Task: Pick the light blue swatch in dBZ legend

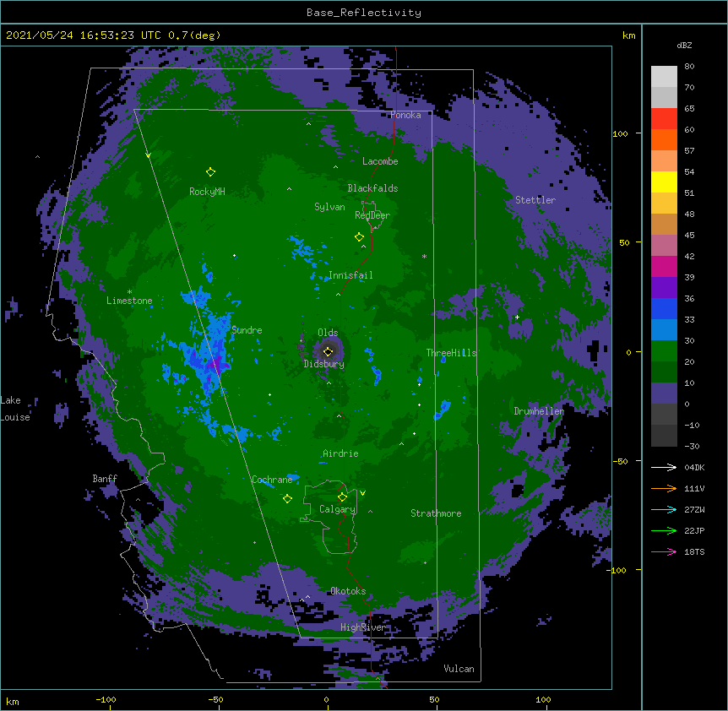Action: 664,329
